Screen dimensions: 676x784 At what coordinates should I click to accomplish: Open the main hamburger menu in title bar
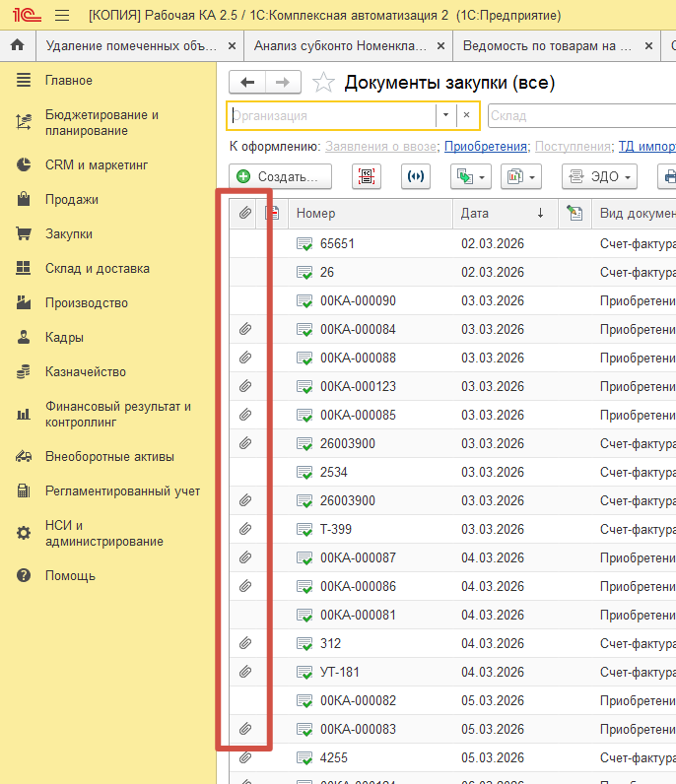pos(62,16)
